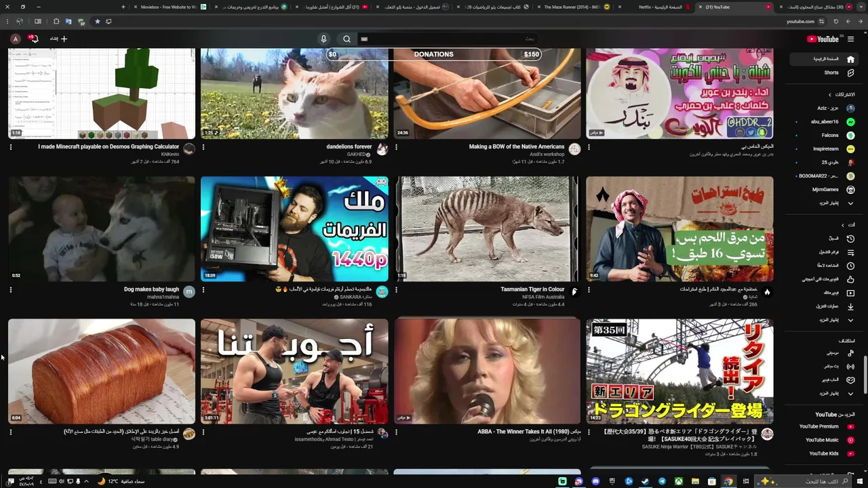Play the Tasmanian Tiger in Colour thumbnail
Image resolution: width=868 pixels, height=488 pixels.
(x=487, y=229)
